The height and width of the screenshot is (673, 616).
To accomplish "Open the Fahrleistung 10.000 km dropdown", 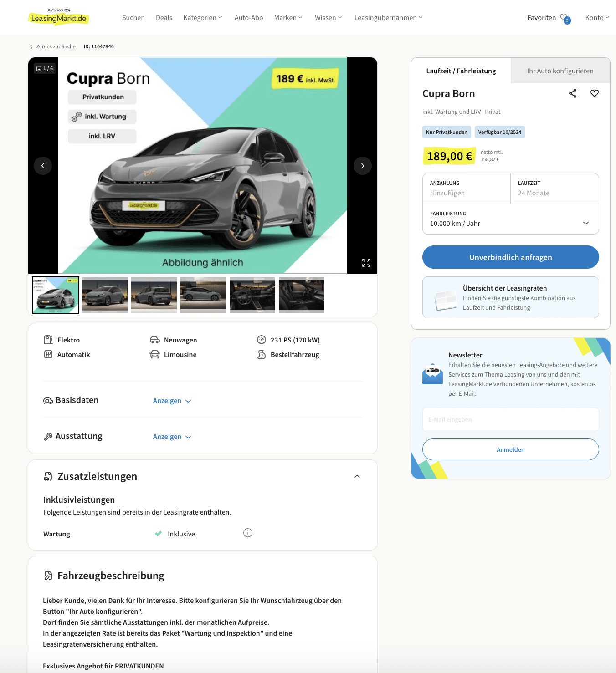I will [x=511, y=219].
